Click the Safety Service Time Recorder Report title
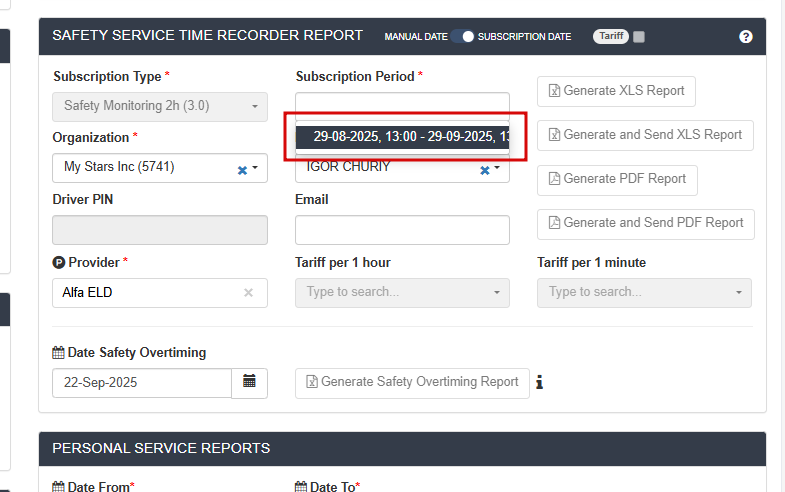Screen dimensions: 785x492 click(207, 36)
